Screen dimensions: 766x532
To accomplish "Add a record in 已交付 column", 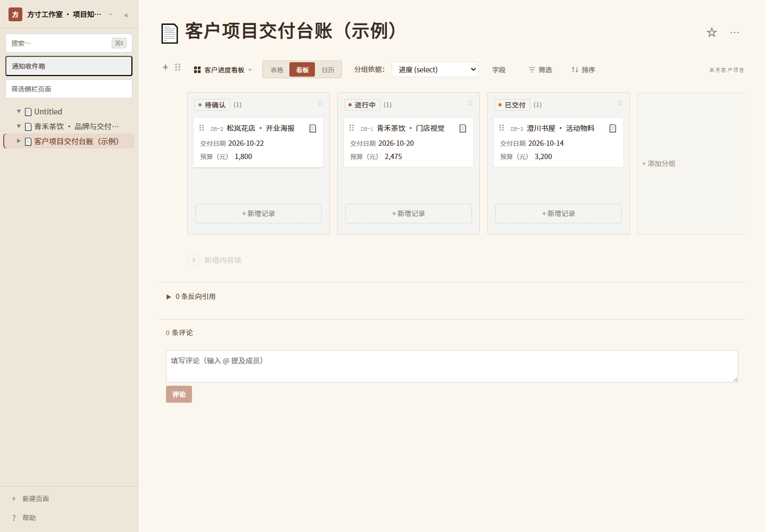I will point(559,213).
